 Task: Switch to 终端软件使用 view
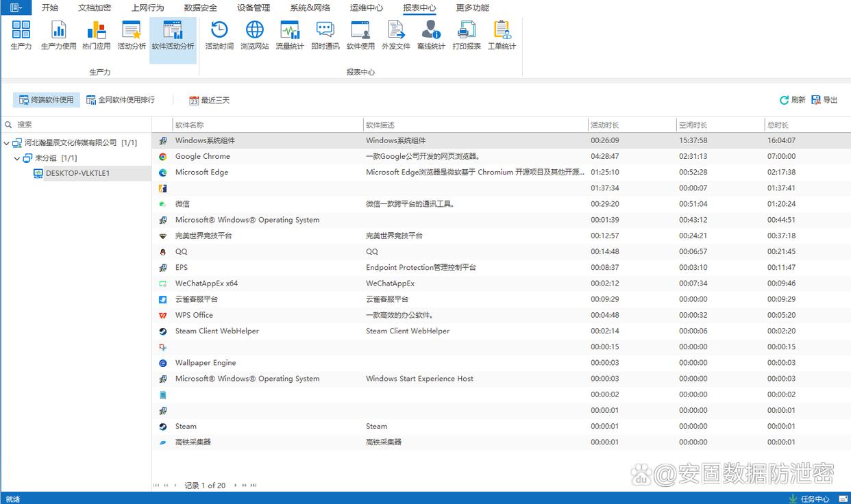[47, 100]
